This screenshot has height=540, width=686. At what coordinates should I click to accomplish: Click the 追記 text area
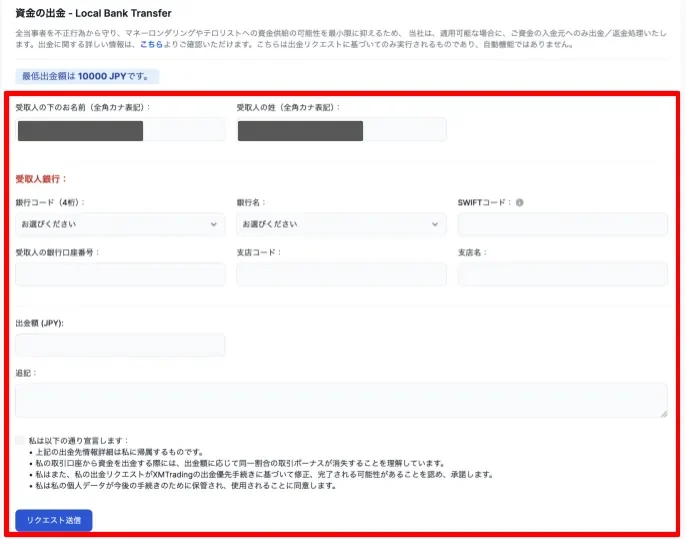[x=341, y=400]
